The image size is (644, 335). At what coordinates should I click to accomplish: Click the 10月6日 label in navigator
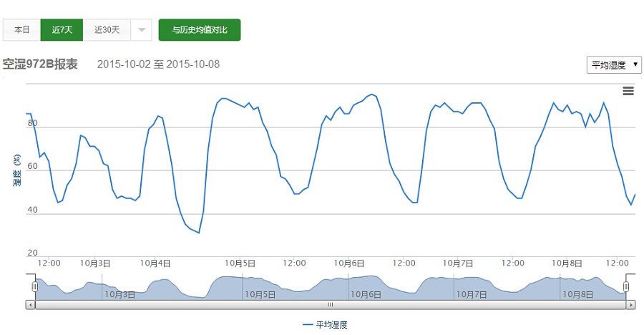coord(366,294)
